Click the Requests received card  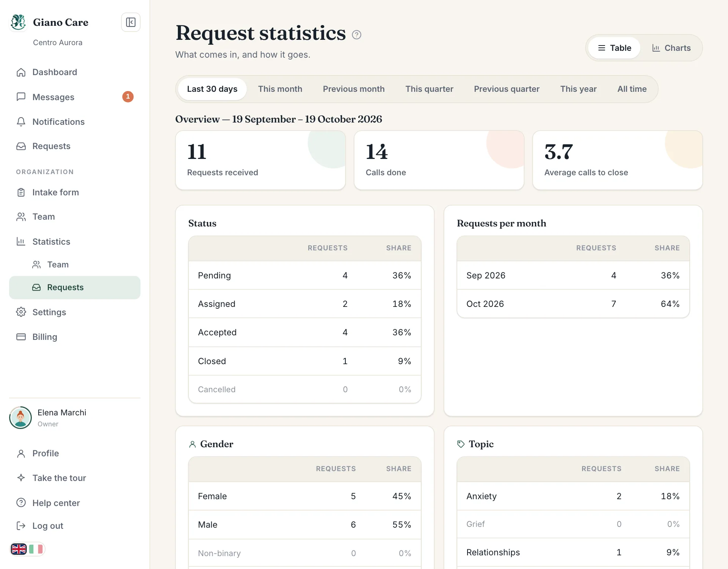[260, 160]
